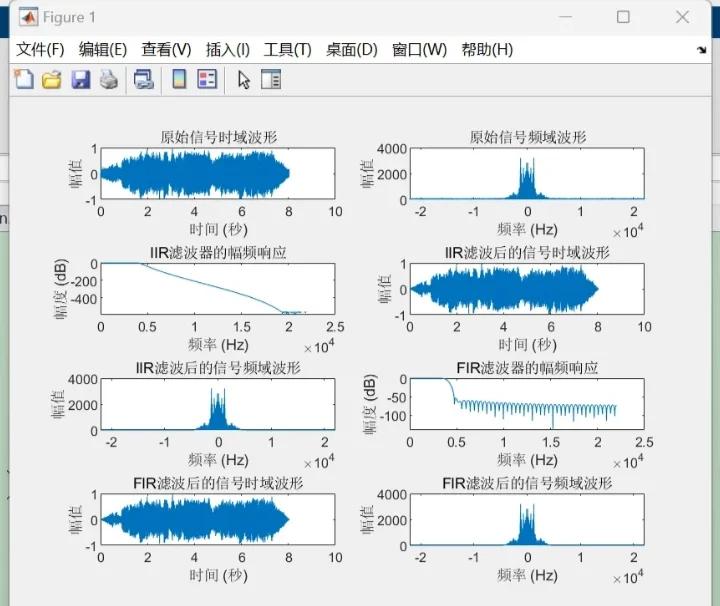
Task: Open the 文件(F) menu
Action: pyautogui.click(x=40, y=50)
